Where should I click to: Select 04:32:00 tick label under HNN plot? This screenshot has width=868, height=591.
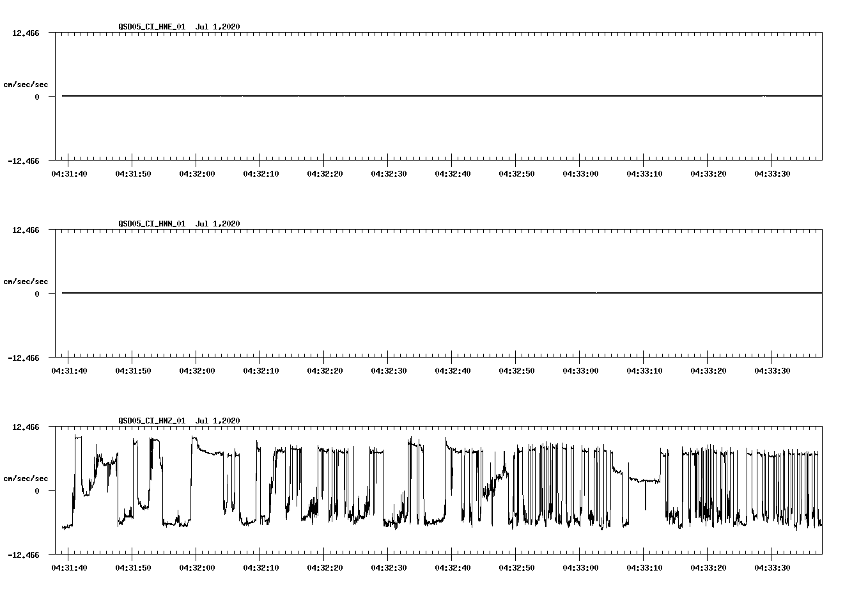point(197,371)
